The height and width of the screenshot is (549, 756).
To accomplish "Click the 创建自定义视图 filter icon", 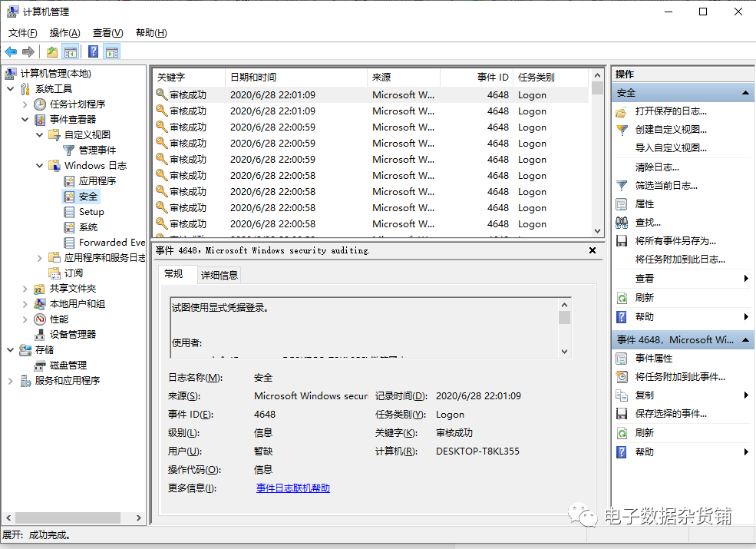I will click(x=620, y=130).
